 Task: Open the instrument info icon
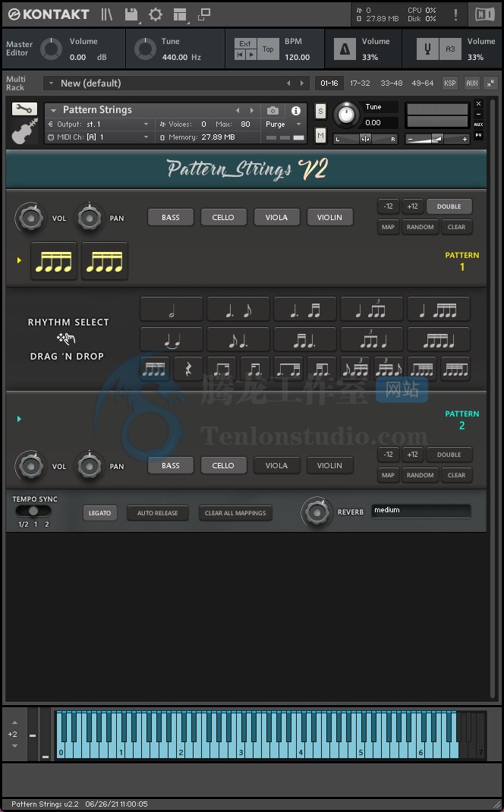(296, 110)
